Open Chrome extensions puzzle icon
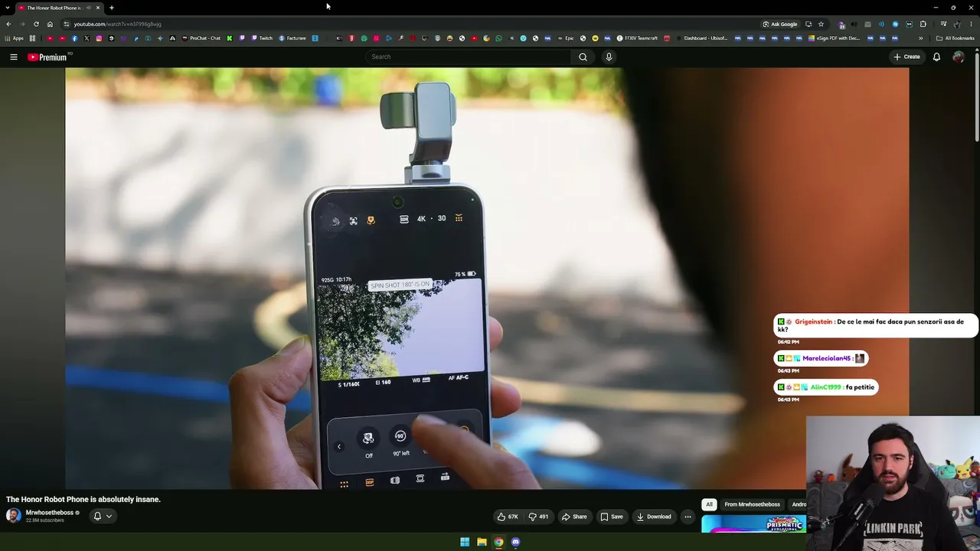The height and width of the screenshot is (551, 980). click(923, 24)
